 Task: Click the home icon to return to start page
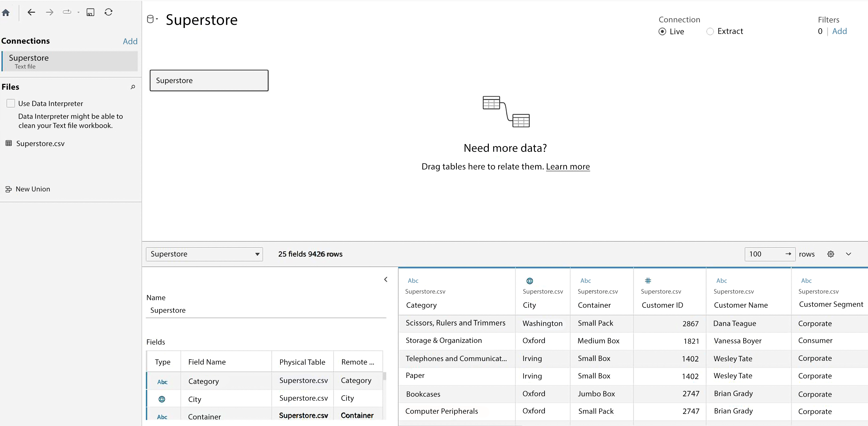point(6,12)
